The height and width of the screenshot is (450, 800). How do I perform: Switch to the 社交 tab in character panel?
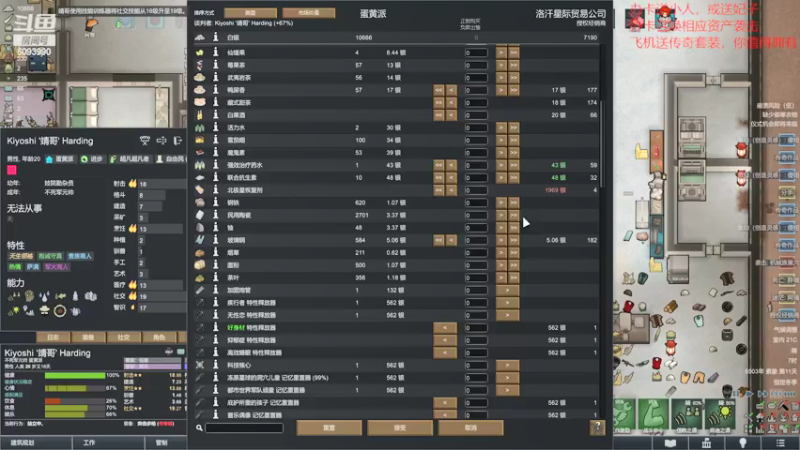124,337
